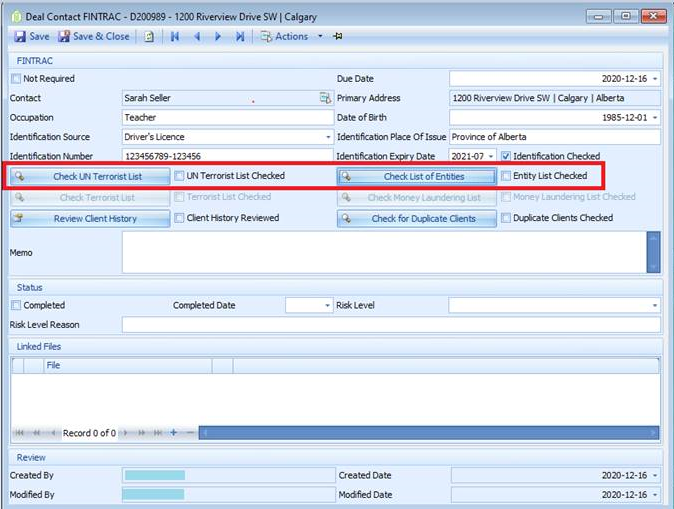
Task: Click the refresh document icon in toolbar
Action: (x=149, y=37)
